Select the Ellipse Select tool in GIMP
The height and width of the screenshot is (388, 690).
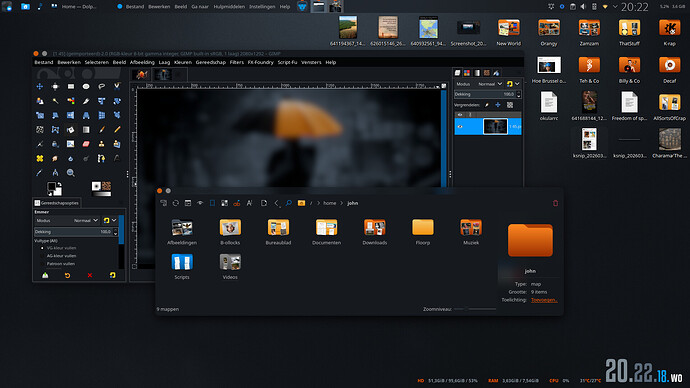click(86, 87)
